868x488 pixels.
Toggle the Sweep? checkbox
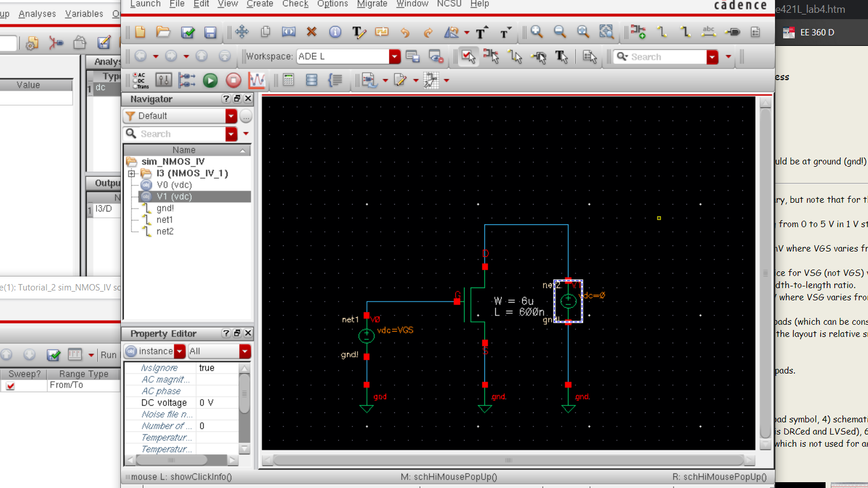10,386
